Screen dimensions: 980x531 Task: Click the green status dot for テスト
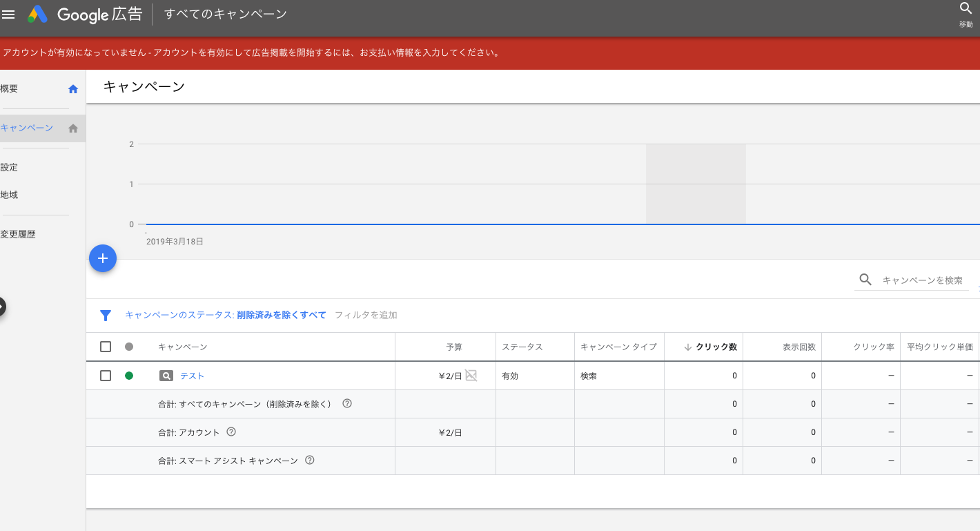coord(129,376)
